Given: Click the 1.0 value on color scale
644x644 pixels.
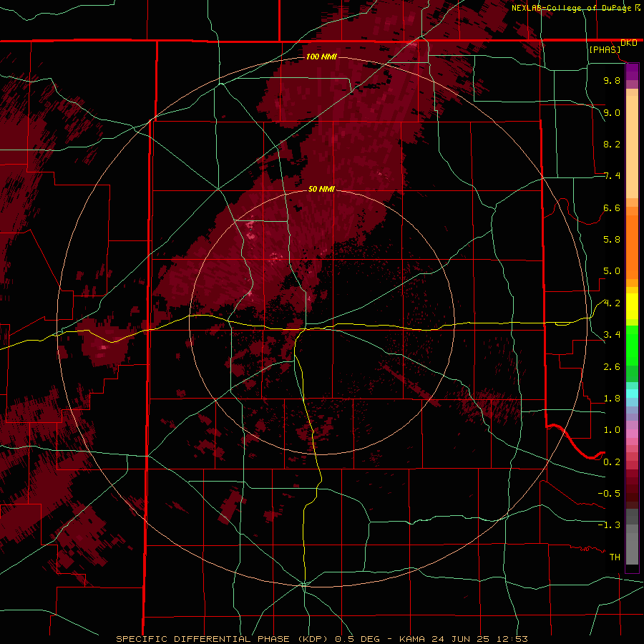Looking at the screenshot, I should pyautogui.click(x=612, y=430).
